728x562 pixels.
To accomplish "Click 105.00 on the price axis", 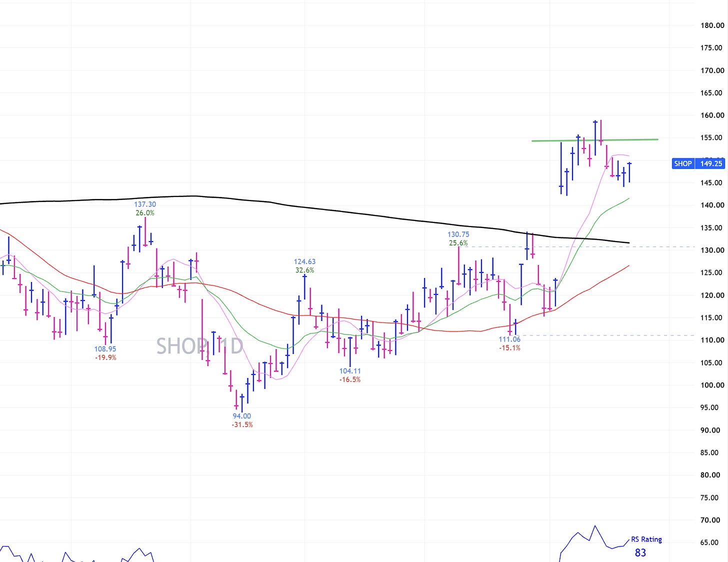I will [712, 362].
